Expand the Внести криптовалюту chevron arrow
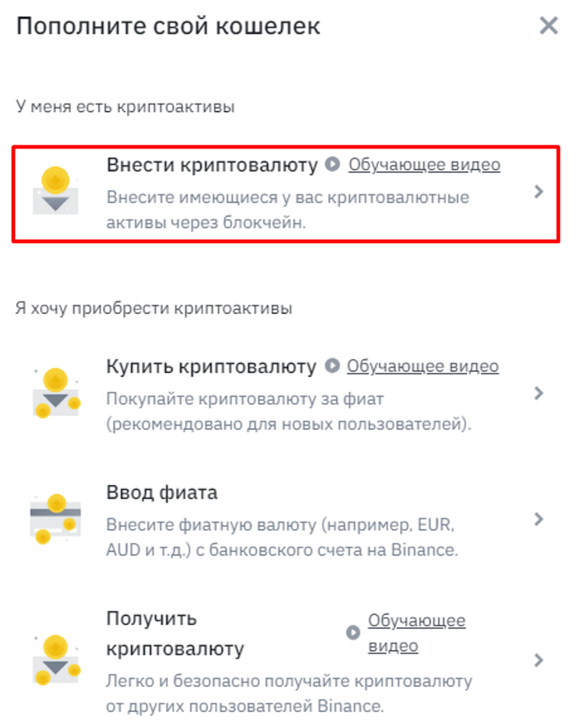The image size is (584, 728). pyautogui.click(x=539, y=192)
